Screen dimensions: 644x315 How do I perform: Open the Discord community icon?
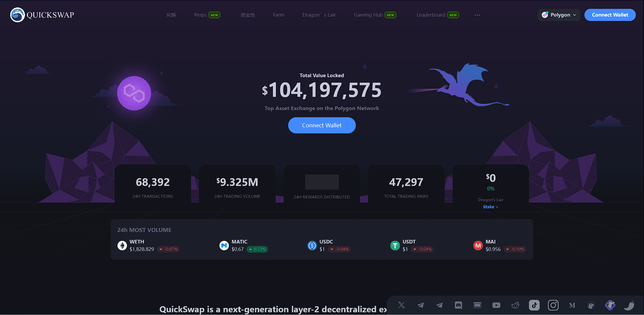tap(458, 305)
